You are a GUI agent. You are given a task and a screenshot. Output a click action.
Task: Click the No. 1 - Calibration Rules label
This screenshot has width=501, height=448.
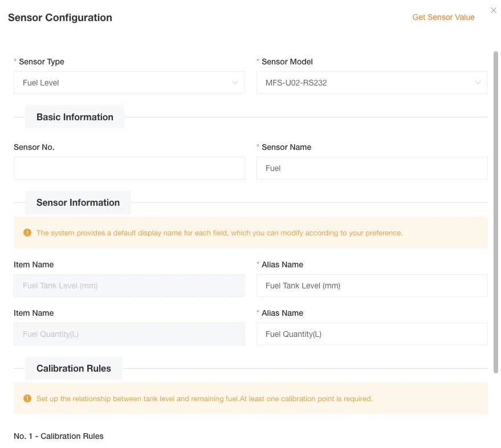pos(59,436)
